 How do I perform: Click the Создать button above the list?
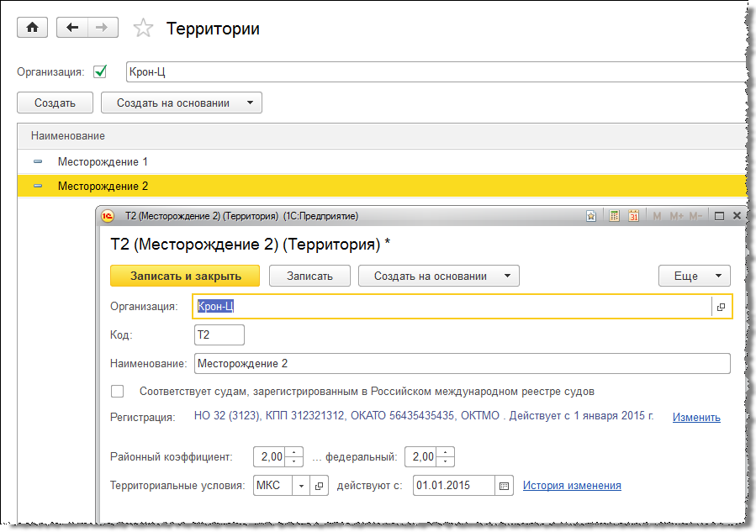[55, 103]
